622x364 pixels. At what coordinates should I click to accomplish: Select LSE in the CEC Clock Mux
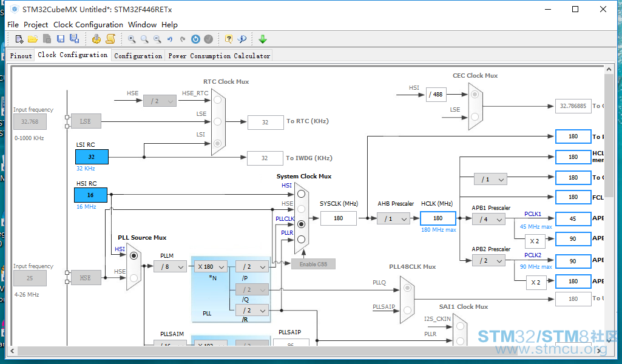(475, 116)
